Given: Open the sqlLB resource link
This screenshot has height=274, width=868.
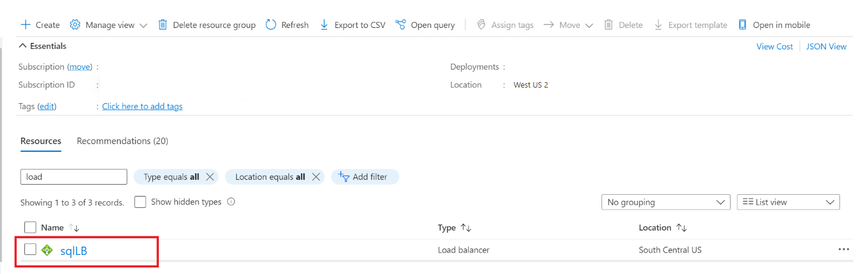Looking at the screenshot, I should point(74,251).
